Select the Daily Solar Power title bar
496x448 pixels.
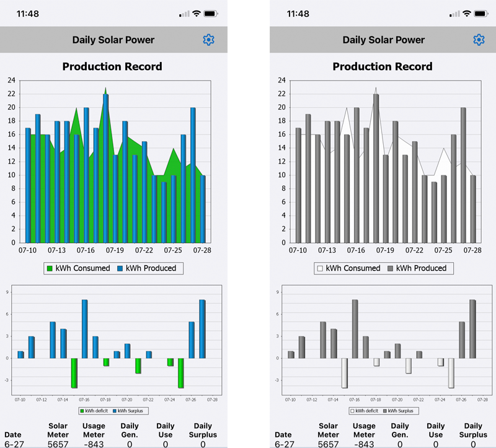[112, 40]
